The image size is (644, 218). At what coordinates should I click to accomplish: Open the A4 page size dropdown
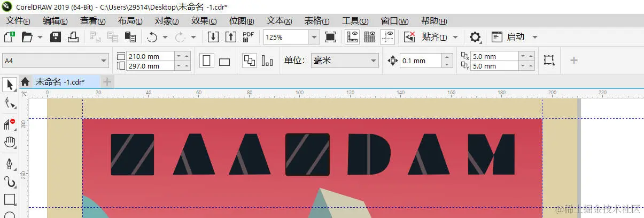(56, 61)
